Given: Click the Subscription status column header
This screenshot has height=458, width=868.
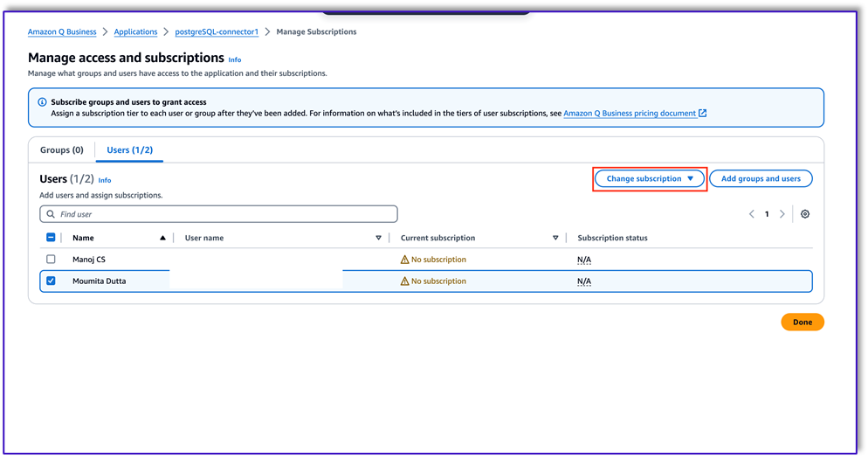Looking at the screenshot, I should click(612, 238).
